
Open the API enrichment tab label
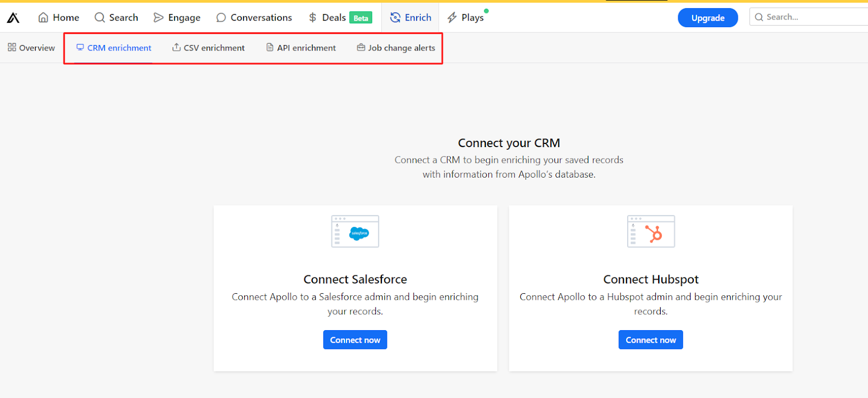pos(307,48)
